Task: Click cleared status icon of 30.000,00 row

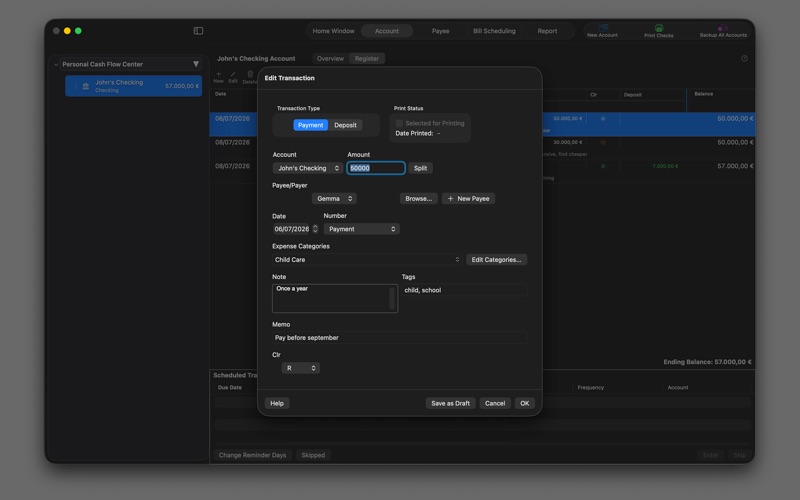Action: (x=603, y=142)
